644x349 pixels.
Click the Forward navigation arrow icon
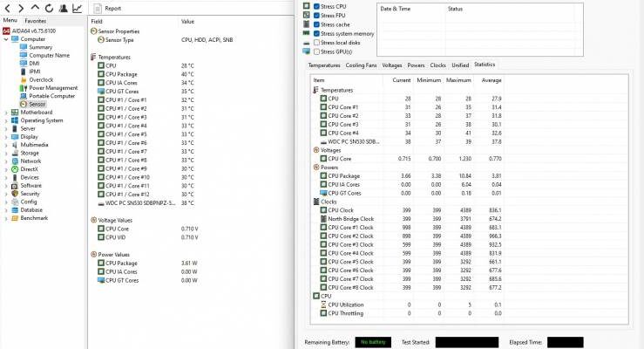tap(21, 8)
